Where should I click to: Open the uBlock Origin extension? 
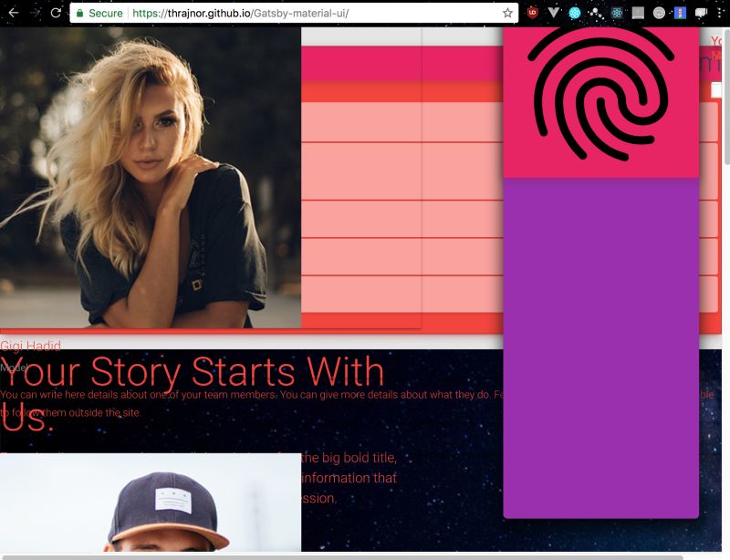[532, 13]
